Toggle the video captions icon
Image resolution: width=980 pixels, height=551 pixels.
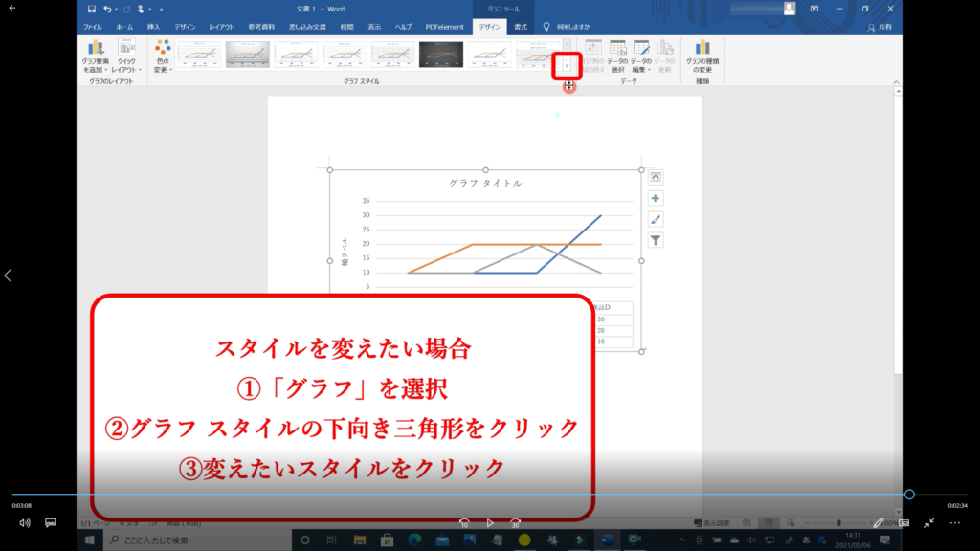click(51, 523)
